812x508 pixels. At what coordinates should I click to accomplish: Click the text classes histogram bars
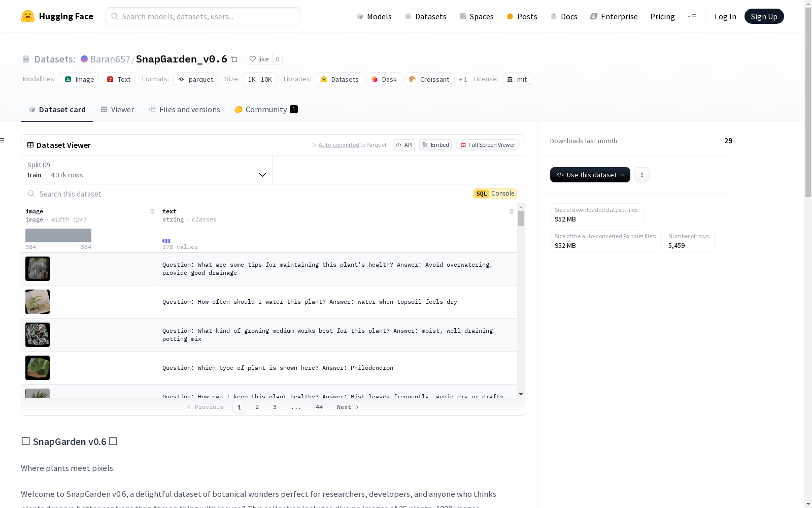point(166,241)
